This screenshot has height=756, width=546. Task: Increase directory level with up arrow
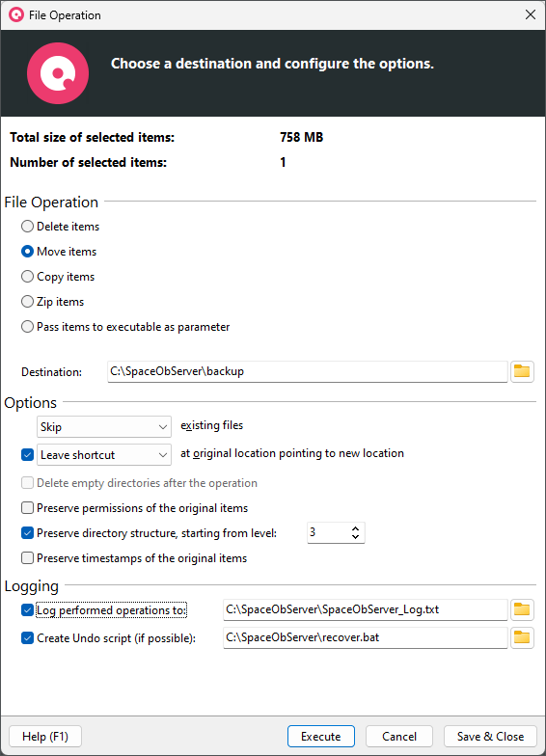coord(355,528)
